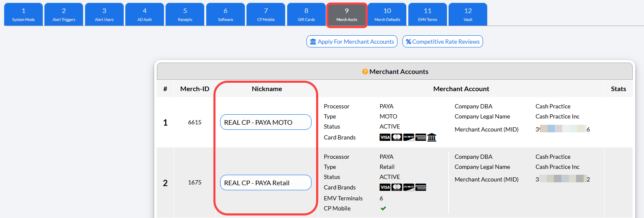Click Cash Practice Inc in row 2

558,167
